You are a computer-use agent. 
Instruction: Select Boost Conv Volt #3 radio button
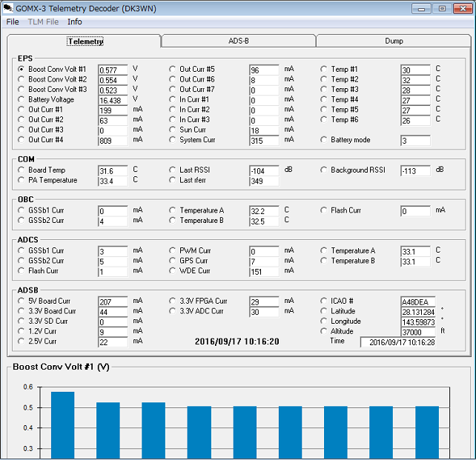pos(21,89)
